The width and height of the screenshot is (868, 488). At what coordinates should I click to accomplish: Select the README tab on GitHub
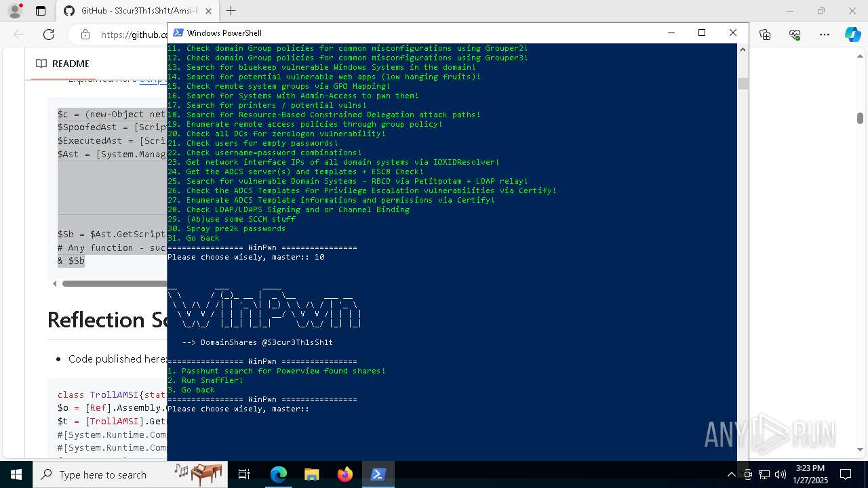click(62, 64)
